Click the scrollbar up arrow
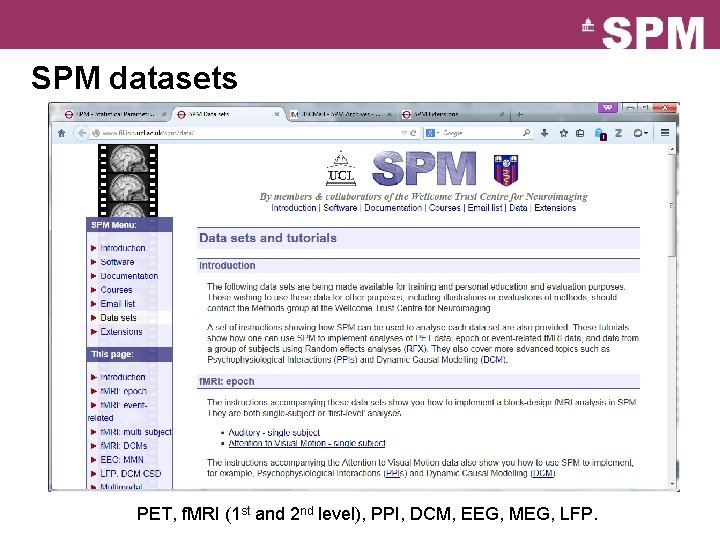 pyautogui.click(x=672, y=150)
